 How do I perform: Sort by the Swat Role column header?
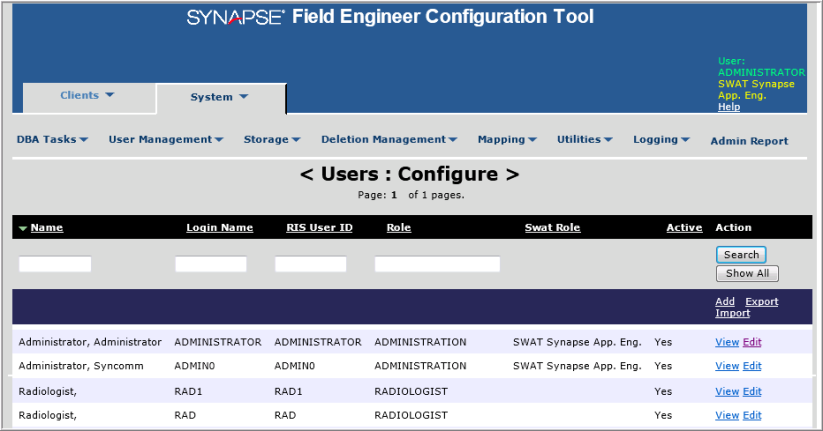point(552,228)
